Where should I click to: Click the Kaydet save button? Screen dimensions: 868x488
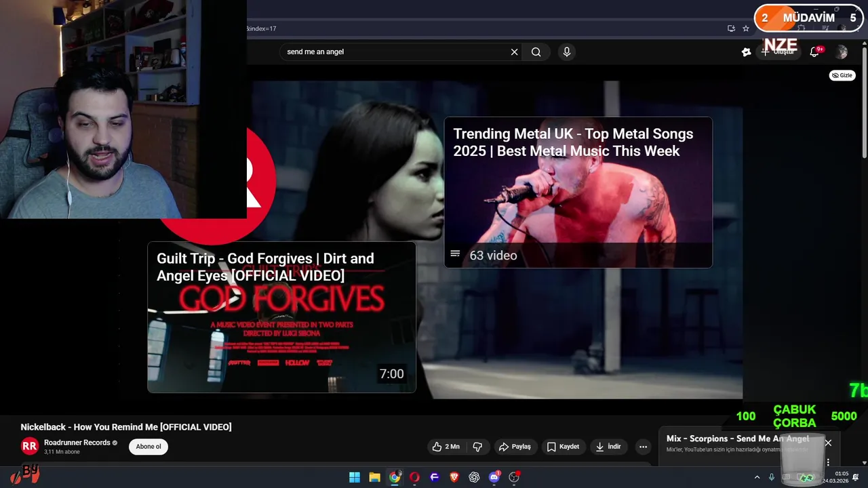pos(563,447)
